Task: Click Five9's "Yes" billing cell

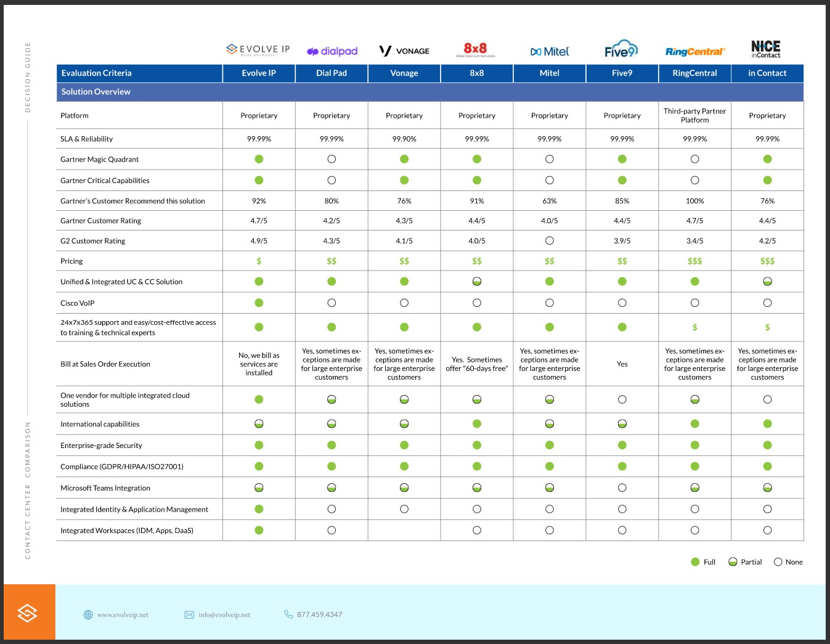Action: (622, 364)
